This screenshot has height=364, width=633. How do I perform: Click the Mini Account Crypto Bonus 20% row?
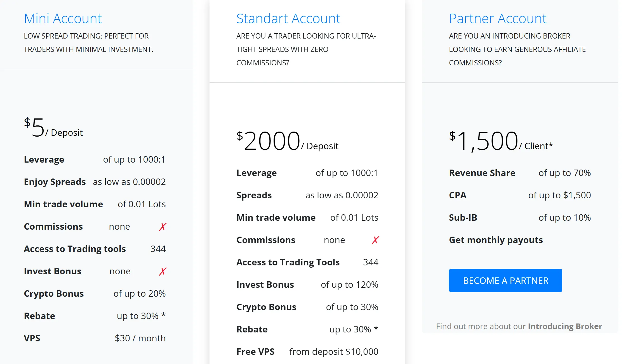(x=95, y=294)
